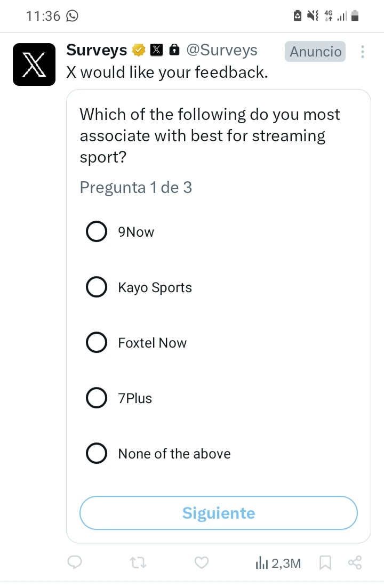Pick the Foxtel Now radio option
The height and width of the screenshot is (588, 384).
click(x=96, y=343)
